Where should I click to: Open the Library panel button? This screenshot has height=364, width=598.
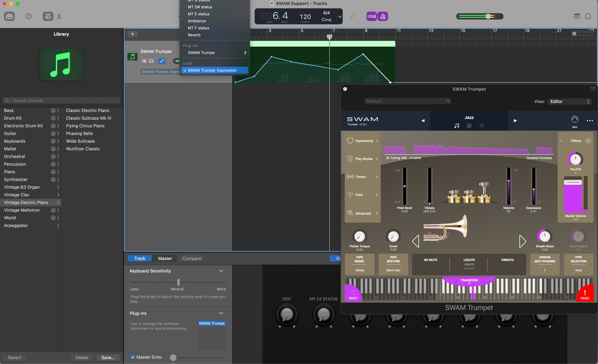click(9, 16)
